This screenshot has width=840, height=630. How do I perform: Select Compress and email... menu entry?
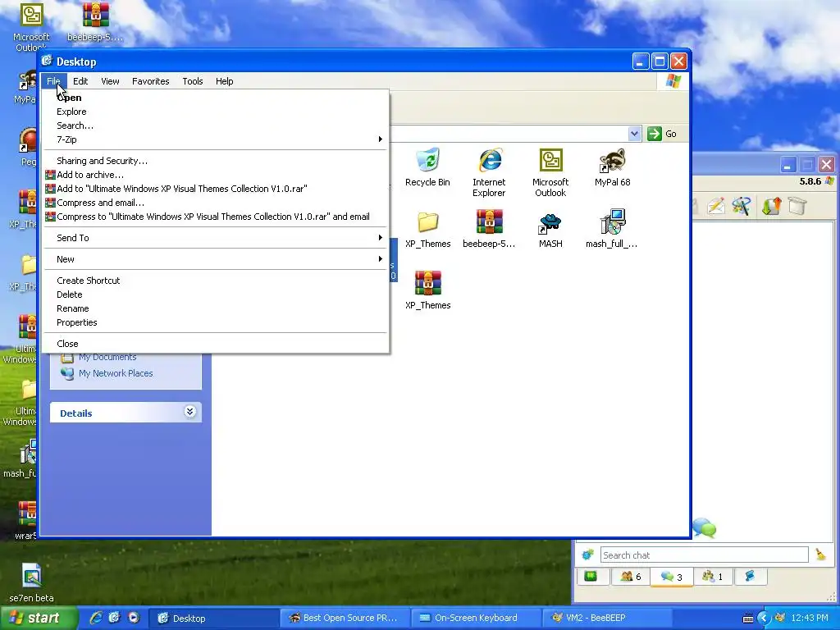point(216,203)
